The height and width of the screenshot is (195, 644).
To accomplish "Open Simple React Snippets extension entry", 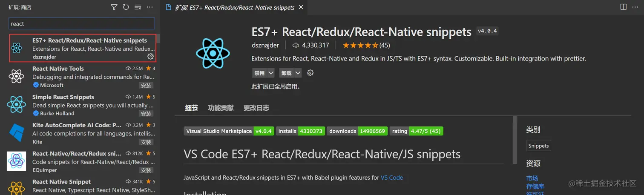I will click(x=80, y=105).
